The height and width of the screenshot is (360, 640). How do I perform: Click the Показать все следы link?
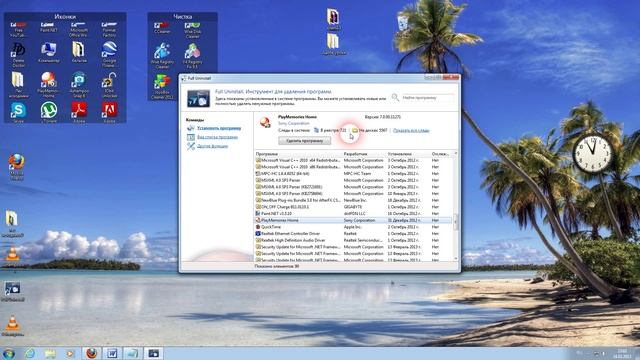[x=411, y=131]
